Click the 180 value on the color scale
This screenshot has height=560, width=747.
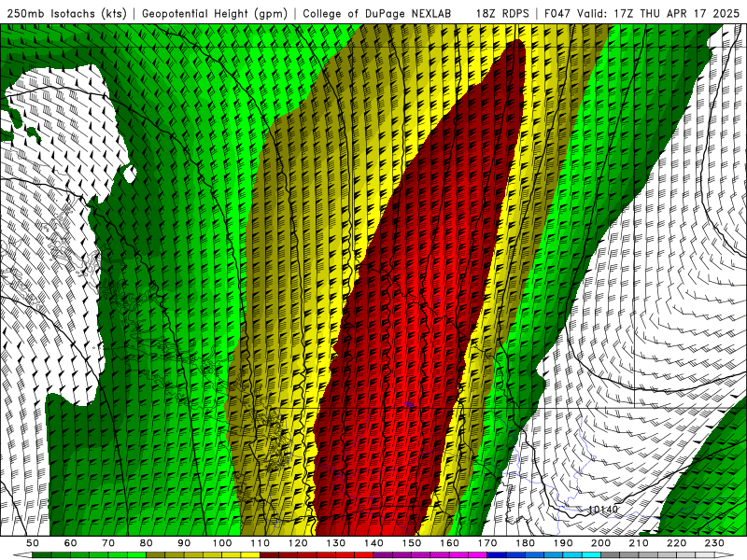coord(526,543)
